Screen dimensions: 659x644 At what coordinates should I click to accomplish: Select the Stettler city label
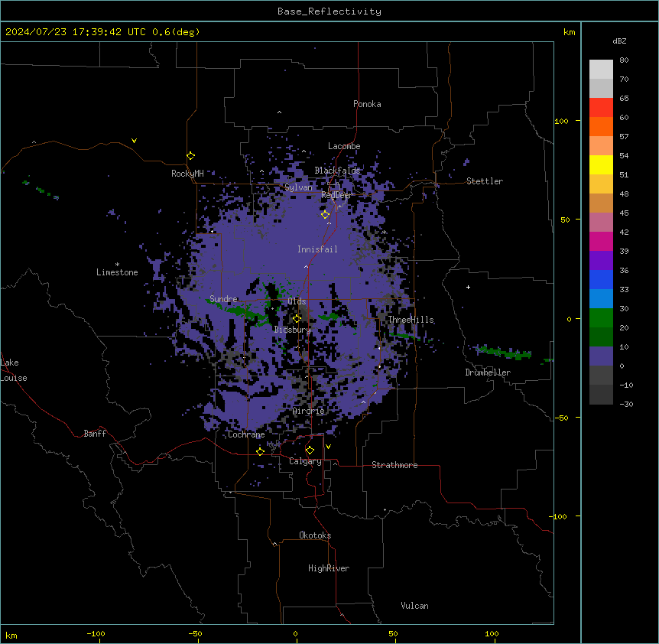(x=485, y=181)
